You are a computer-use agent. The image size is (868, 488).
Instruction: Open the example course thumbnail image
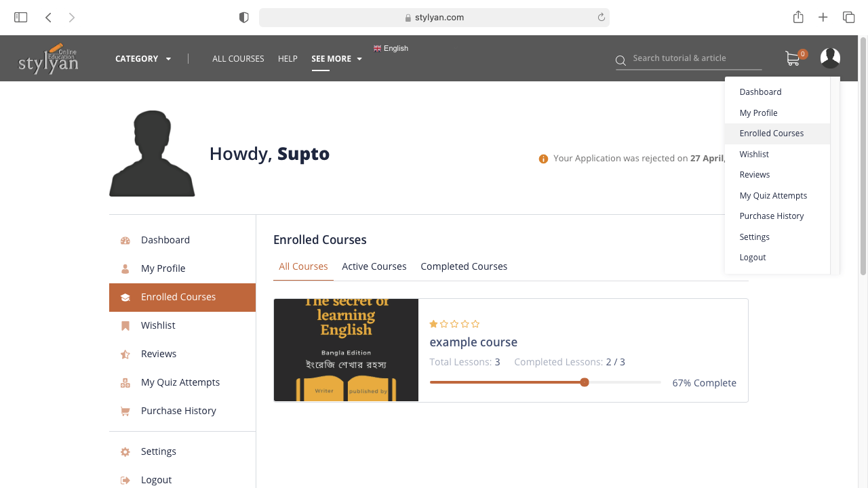point(346,350)
